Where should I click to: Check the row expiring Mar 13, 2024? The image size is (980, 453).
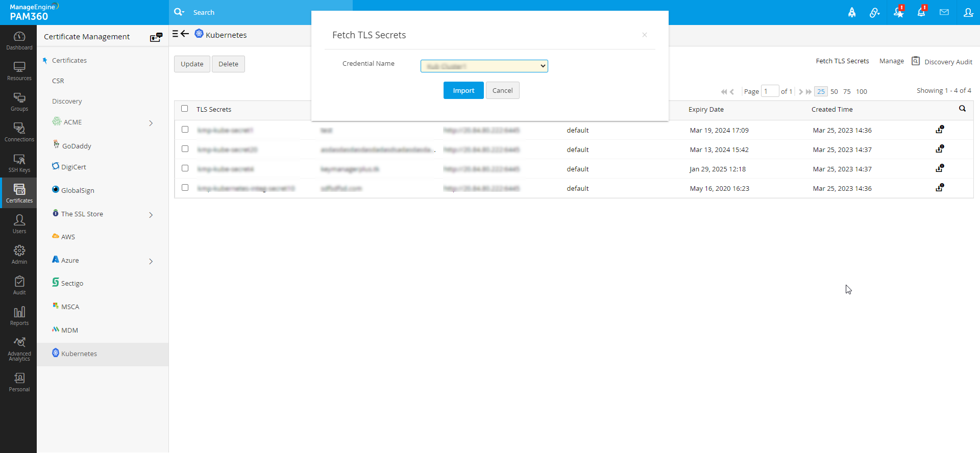pos(185,149)
